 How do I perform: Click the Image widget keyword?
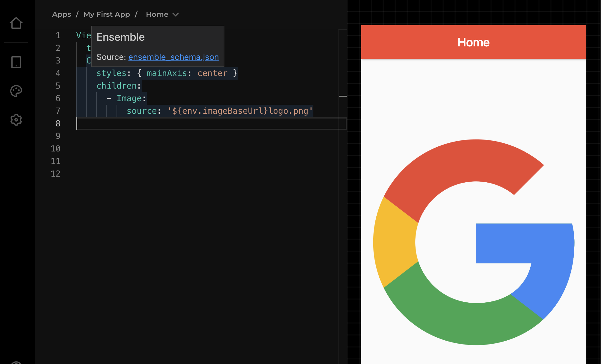129,98
